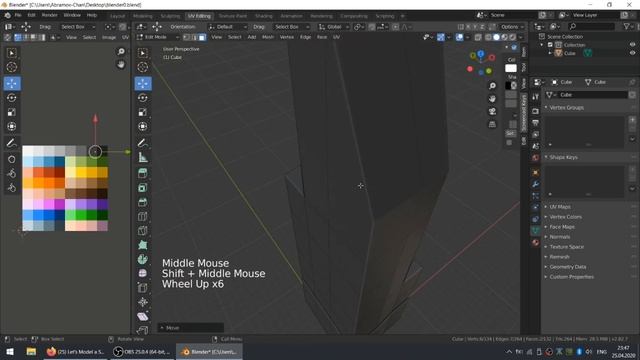This screenshot has height=360, width=640.
Task: Select the Knife tool
Action: pyautogui.click(x=143, y=231)
